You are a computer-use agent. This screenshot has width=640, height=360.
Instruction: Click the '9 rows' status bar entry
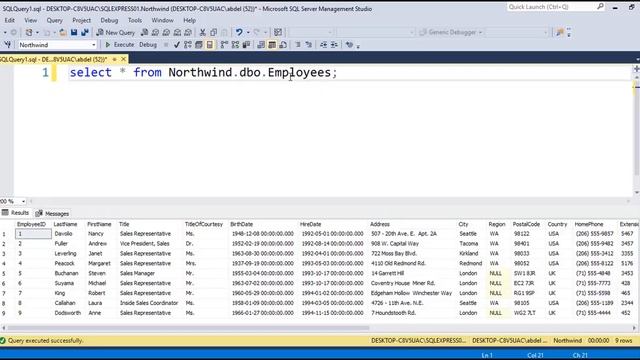coord(623,340)
